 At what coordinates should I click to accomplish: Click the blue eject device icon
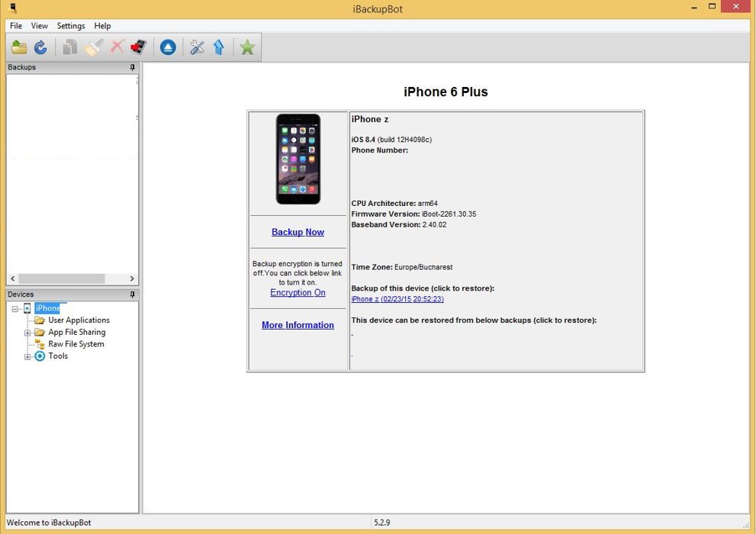click(x=168, y=47)
